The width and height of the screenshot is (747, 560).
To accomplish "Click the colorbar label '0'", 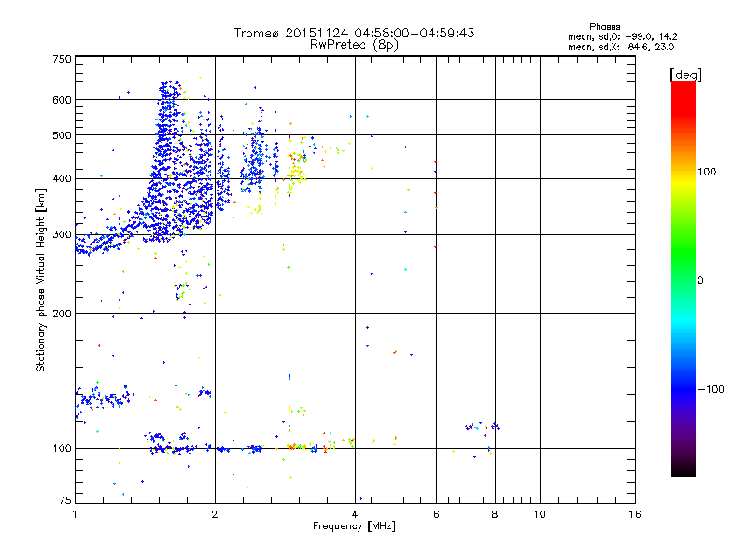I will [x=700, y=281].
